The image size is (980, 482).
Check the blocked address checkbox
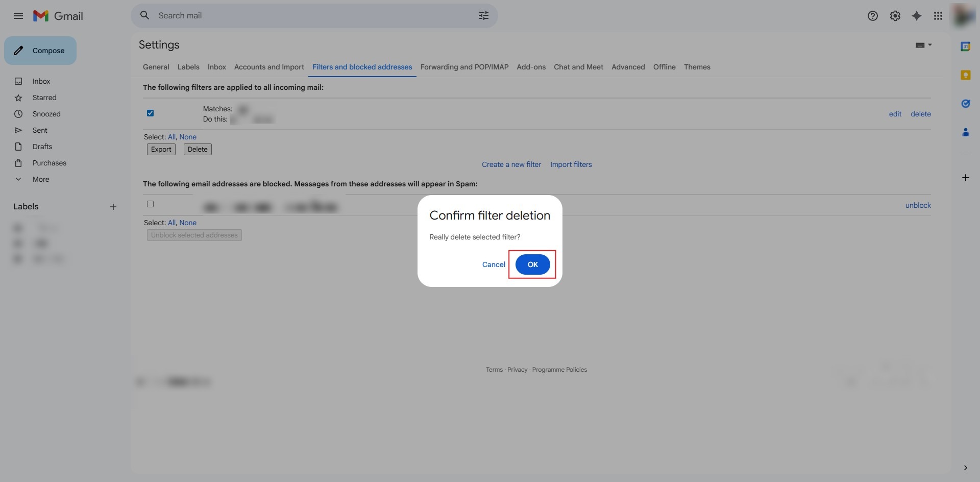point(150,204)
